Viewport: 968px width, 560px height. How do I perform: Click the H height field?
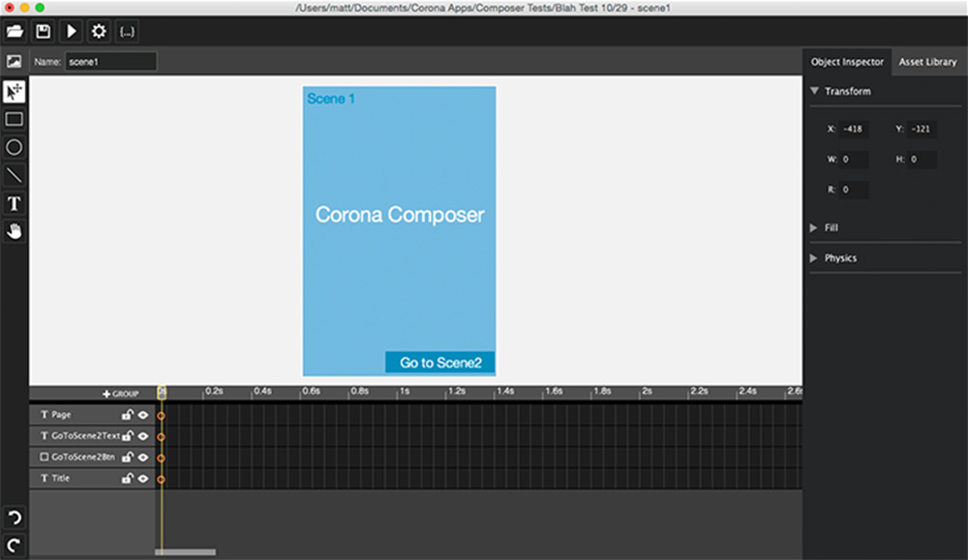click(x=922, y=160)
